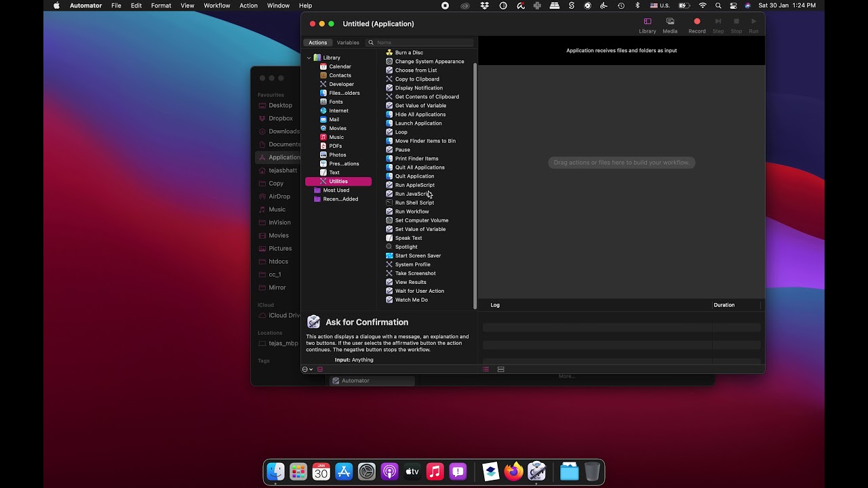Select Watch Me Do action

click(411, 299)
